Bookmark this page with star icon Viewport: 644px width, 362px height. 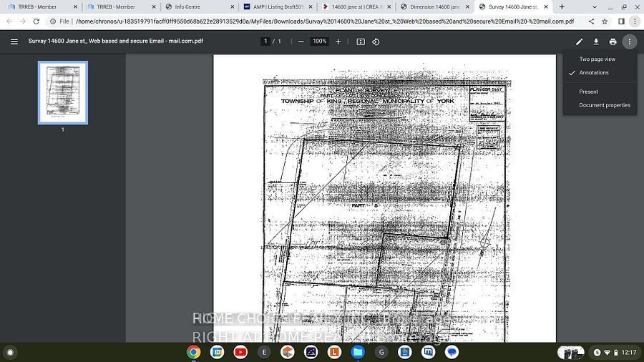605,21
